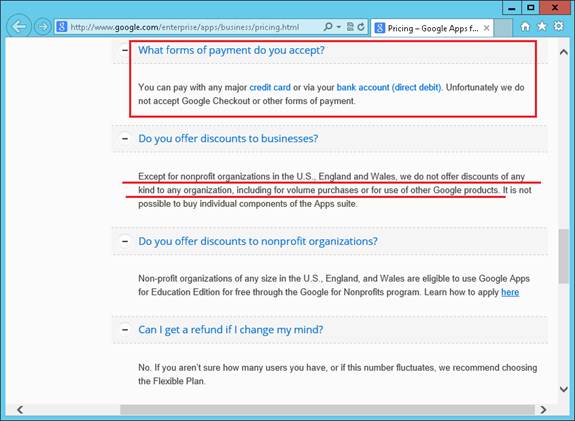Click the Refresh page icon
The width and height of the screenshot is (575, 421).
tap(362, 27)
